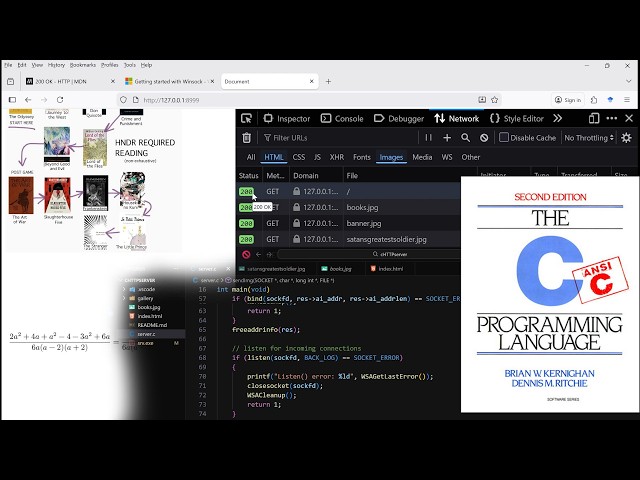Switch to the Console panel

click(342, 119)
